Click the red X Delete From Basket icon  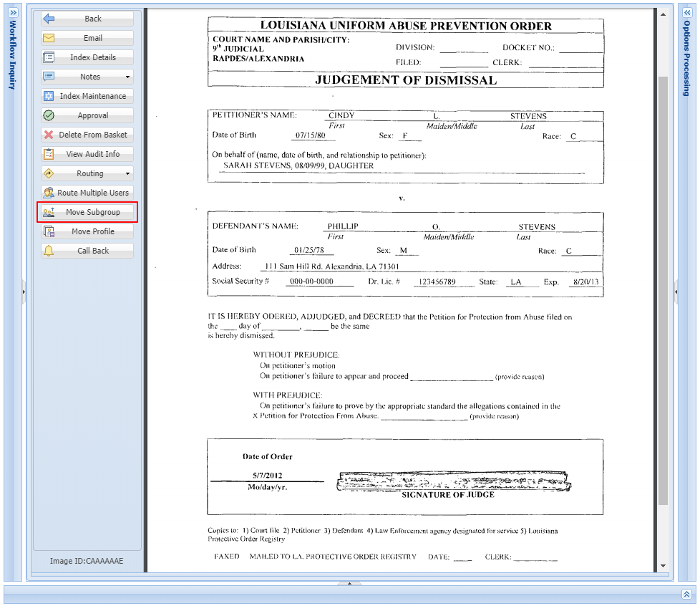[49, 135]
